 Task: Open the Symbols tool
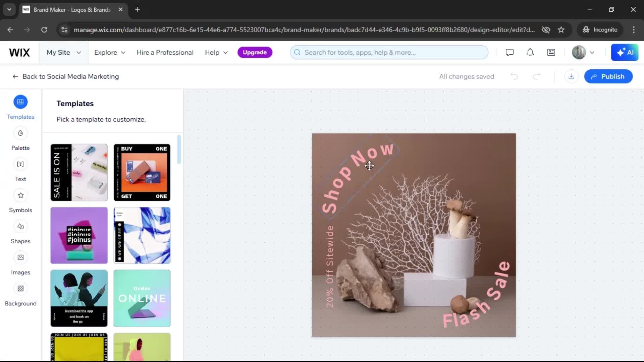point(20,195)
